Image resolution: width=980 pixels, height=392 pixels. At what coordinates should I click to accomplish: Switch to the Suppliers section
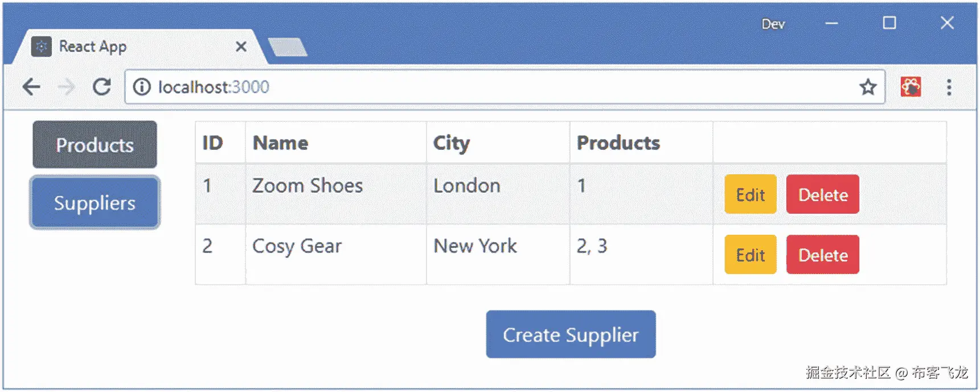95,203
